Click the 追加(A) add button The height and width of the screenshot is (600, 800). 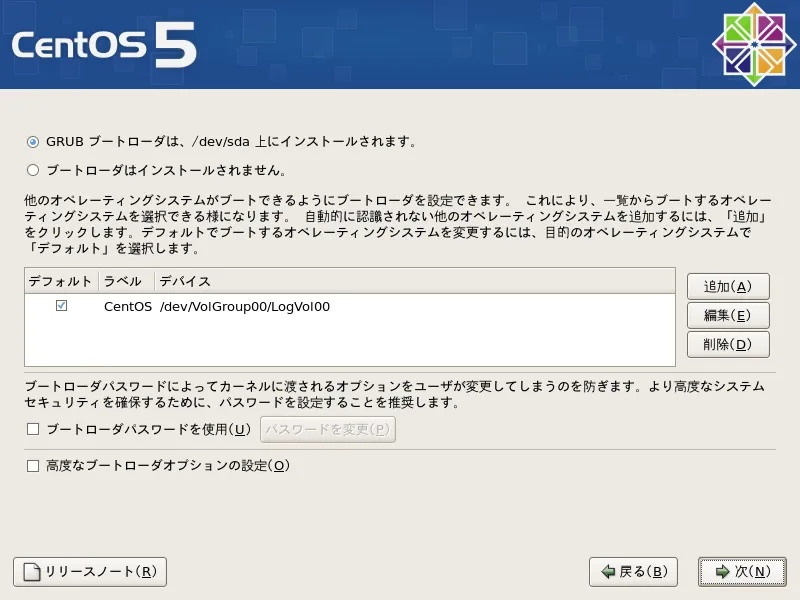[728, 286]
